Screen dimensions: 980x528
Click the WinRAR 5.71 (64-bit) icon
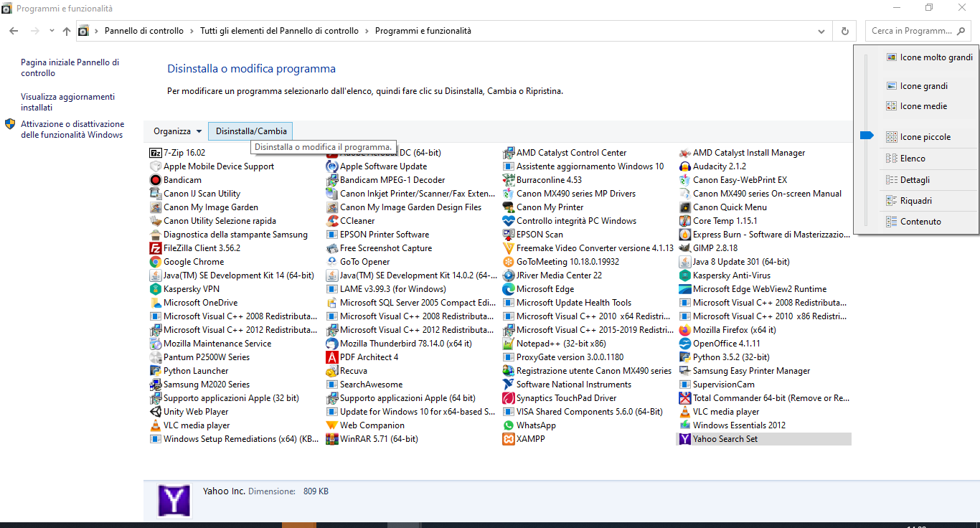pos(332,439)
